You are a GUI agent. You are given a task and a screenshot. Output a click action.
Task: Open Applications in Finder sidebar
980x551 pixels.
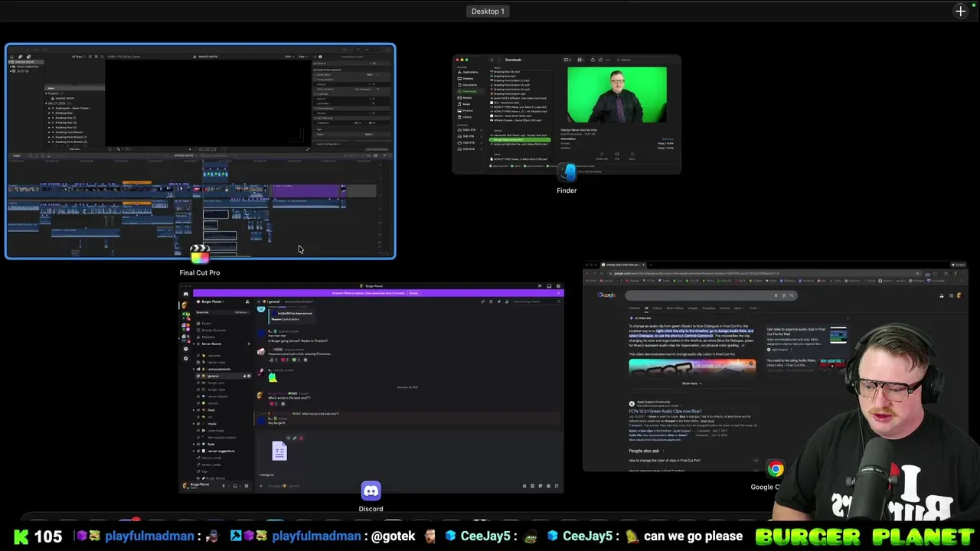469,72
